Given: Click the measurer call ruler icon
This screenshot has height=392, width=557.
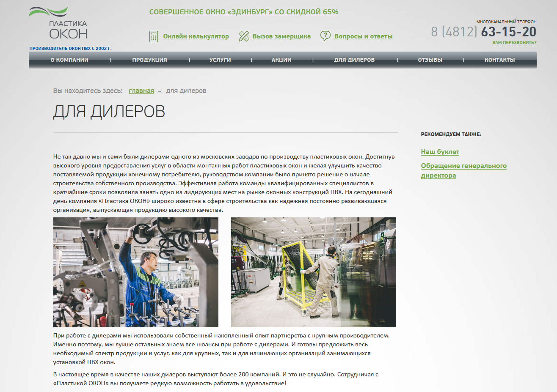Looking at the screenshot, I should click(243, 36).
